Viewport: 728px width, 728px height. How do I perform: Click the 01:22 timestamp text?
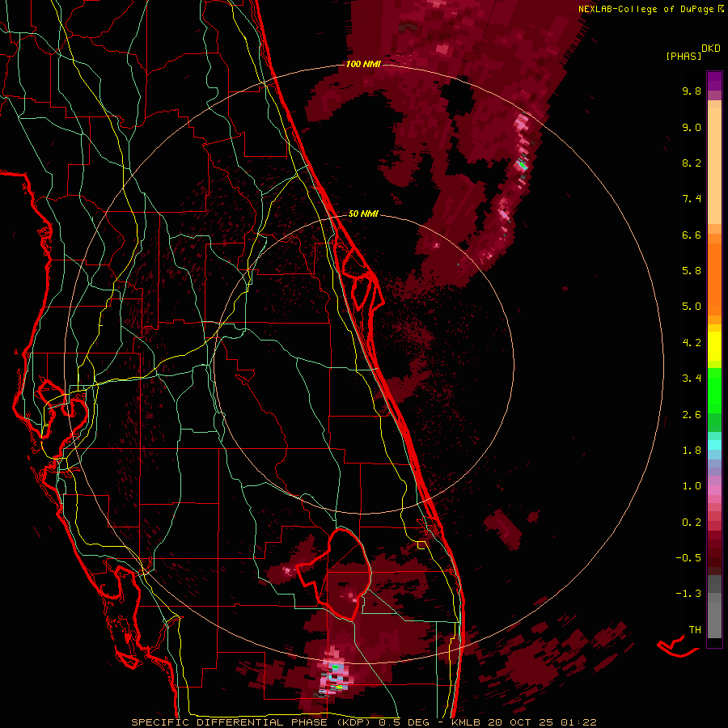(x=578, y=722)
